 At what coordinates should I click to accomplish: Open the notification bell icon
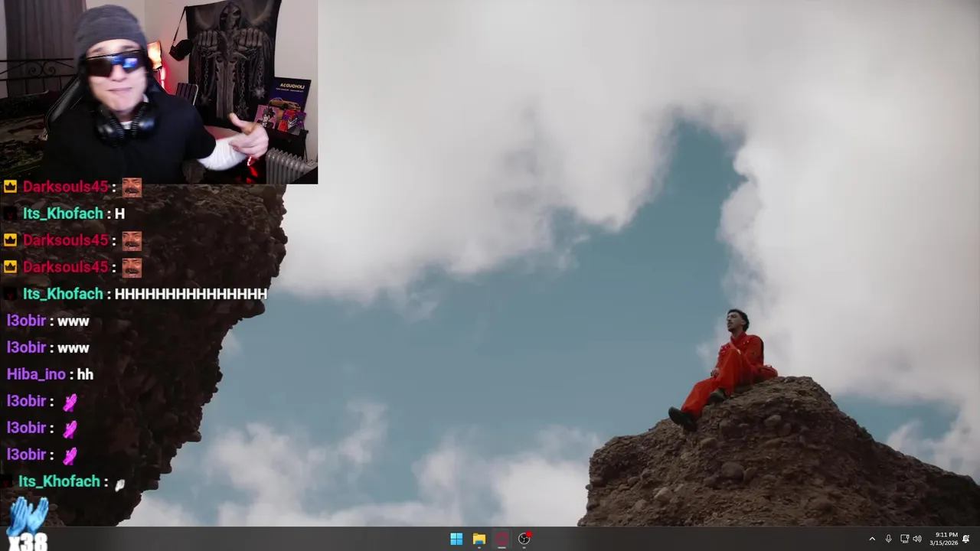[966, 539]
